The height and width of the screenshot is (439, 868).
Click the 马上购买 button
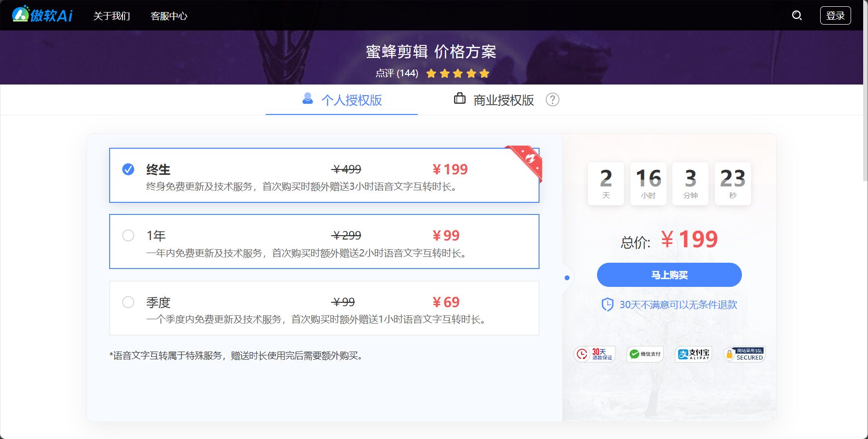[x=669, y=275]
